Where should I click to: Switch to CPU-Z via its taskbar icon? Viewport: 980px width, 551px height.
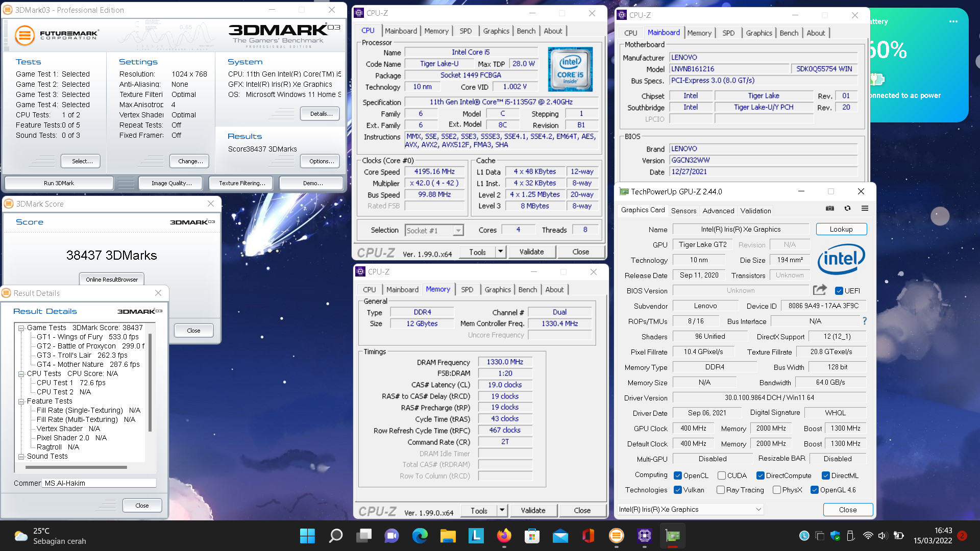pyautogui.click(x=644, y=536)
